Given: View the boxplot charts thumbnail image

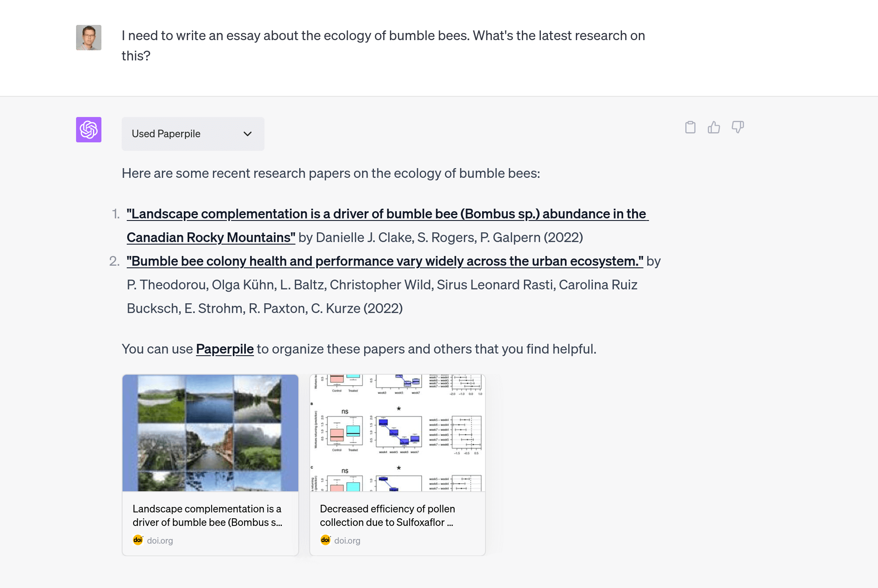Looking at the screenshot, I should 397,433.
